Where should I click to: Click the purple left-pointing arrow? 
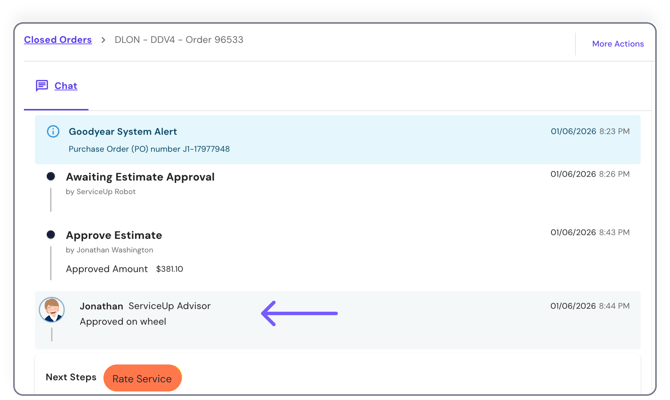(x=299, y=313)
